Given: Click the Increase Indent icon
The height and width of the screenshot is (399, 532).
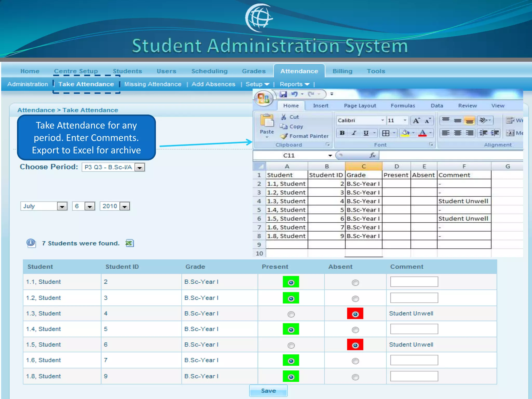Looking at the screenshot, I should pyautogui.click(x=495, y=133).
